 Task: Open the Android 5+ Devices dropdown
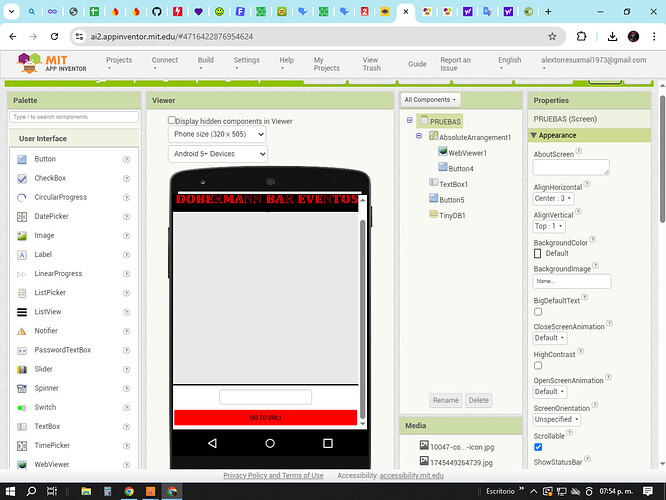tap(218, 154)
